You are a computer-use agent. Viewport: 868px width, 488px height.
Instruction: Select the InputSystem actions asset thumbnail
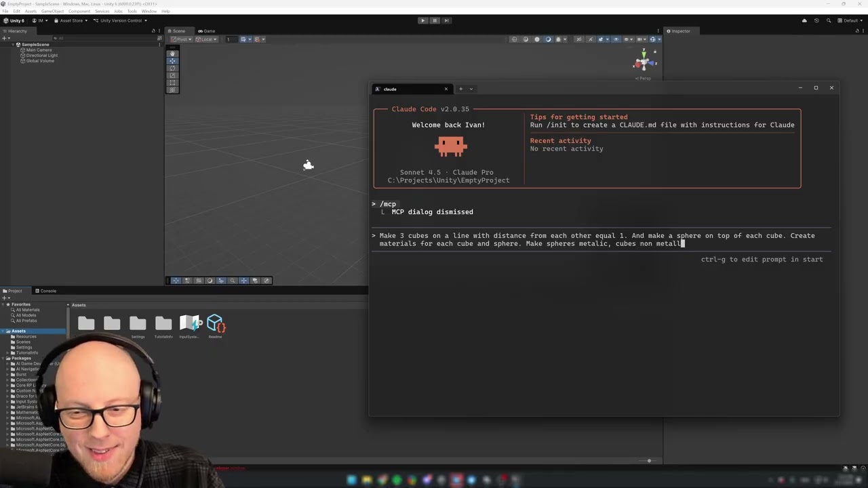(190, 326)
